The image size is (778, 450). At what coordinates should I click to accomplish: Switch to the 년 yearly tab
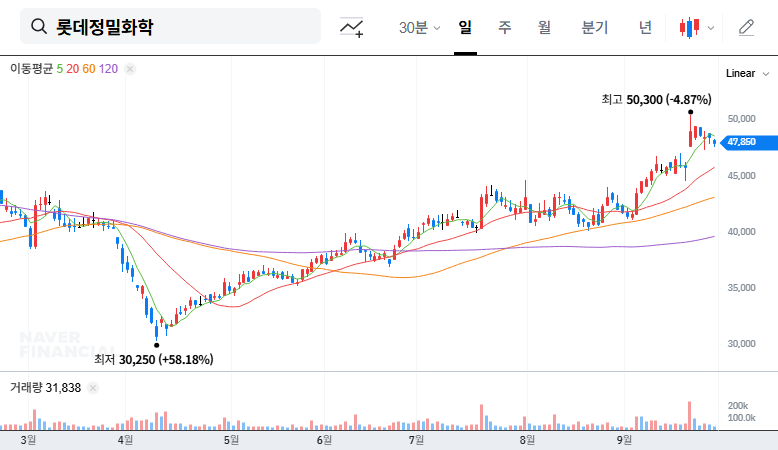[x=645, y=28]
